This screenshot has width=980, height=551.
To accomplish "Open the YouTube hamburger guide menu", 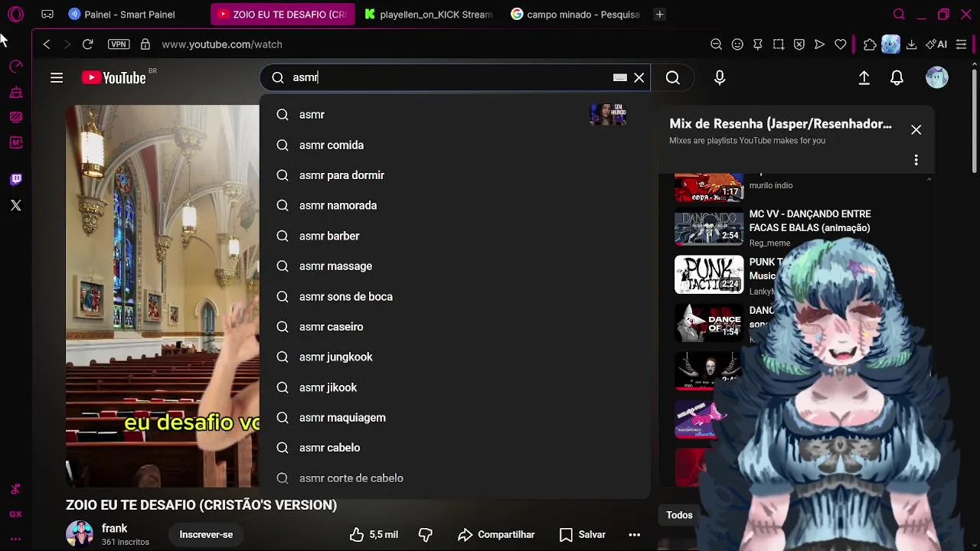I will (x=57, y=77).
